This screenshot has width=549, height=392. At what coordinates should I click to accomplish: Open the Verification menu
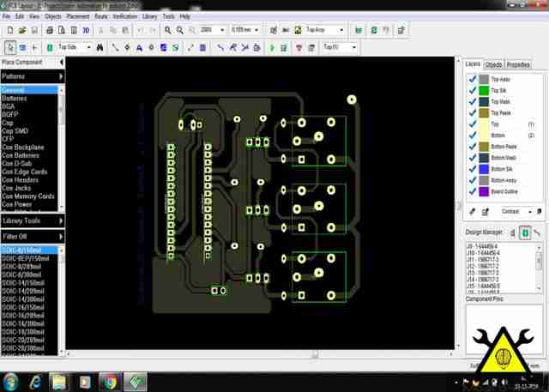click(x=124, y=16)
